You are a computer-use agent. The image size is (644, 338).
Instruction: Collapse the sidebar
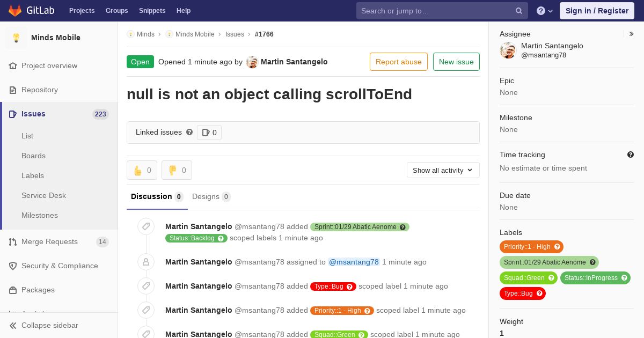click(x=59, y=325)
